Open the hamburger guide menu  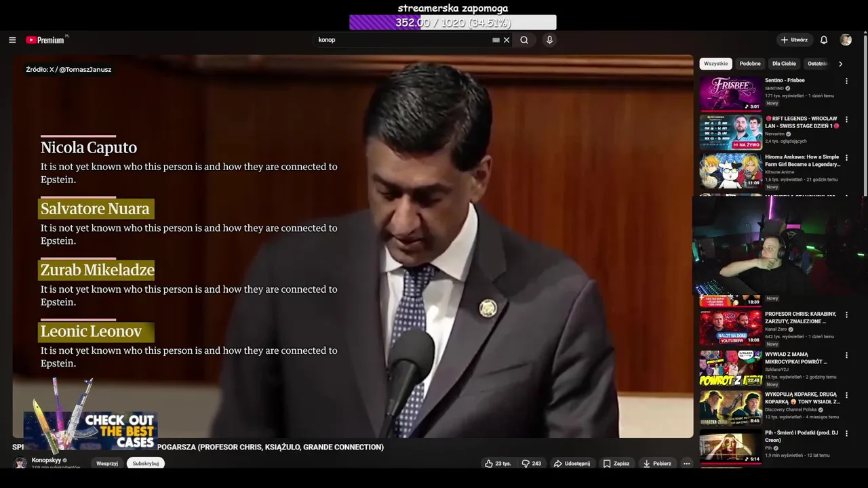tap(12, 40)
